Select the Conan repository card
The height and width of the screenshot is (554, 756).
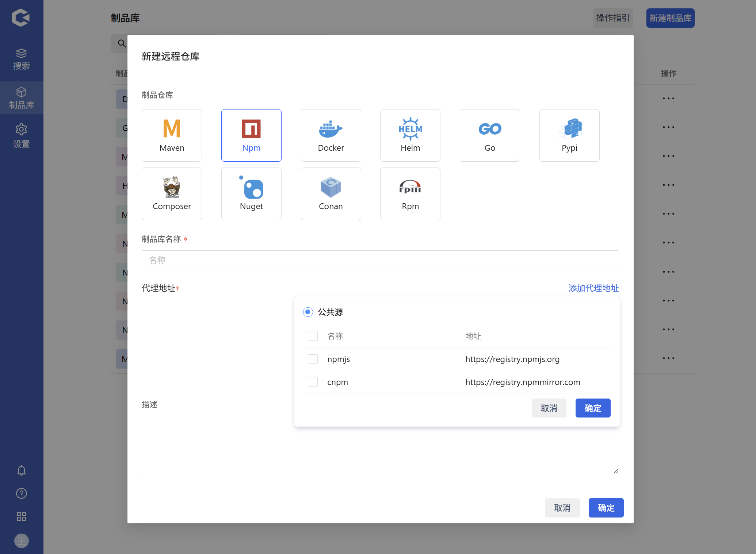coord(331,193)
